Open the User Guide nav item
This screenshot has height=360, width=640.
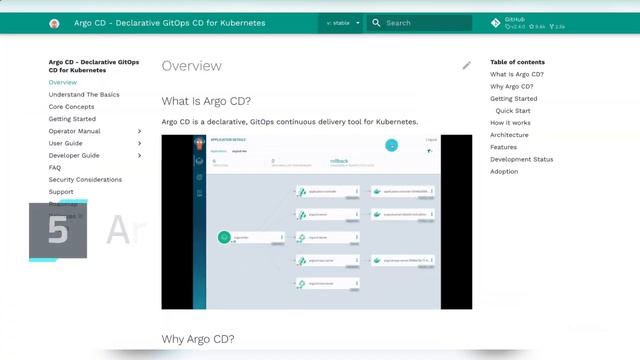(65, 143)
